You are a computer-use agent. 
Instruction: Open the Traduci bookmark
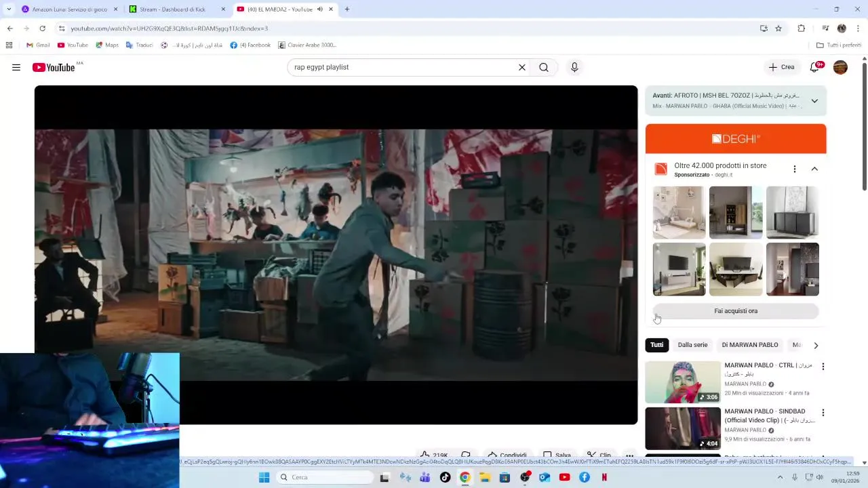pyautogui.click(x=139, y=45)
